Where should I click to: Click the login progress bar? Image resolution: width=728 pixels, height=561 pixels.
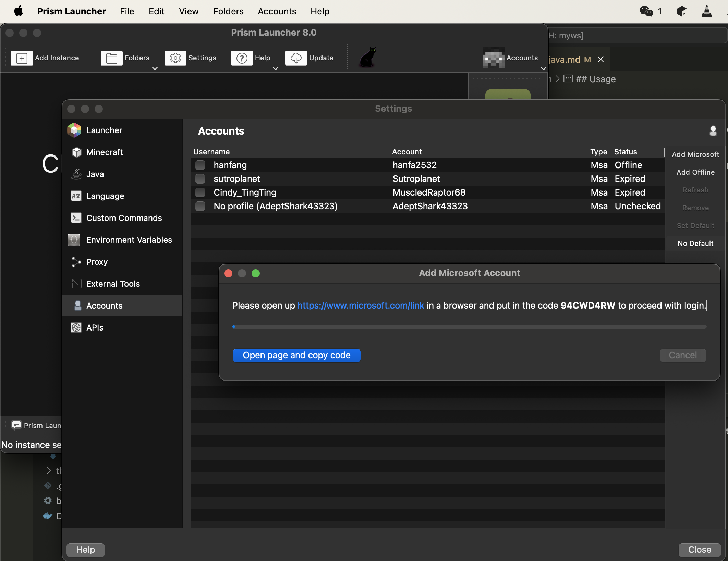tap(469, 327)
